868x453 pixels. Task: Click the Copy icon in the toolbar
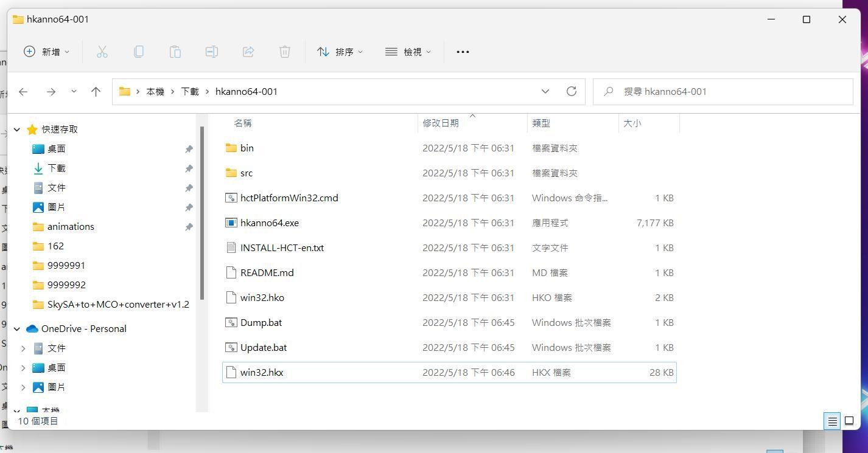tap(139, 52)
